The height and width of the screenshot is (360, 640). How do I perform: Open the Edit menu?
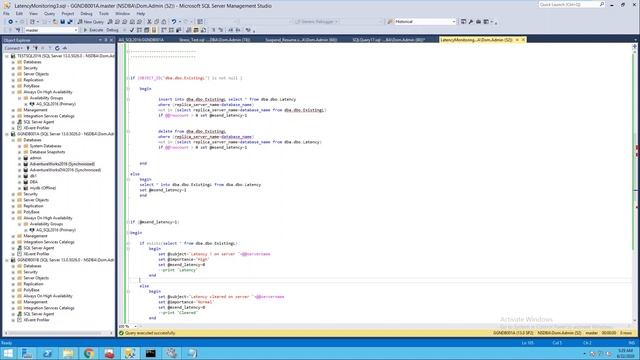point(19,13)
